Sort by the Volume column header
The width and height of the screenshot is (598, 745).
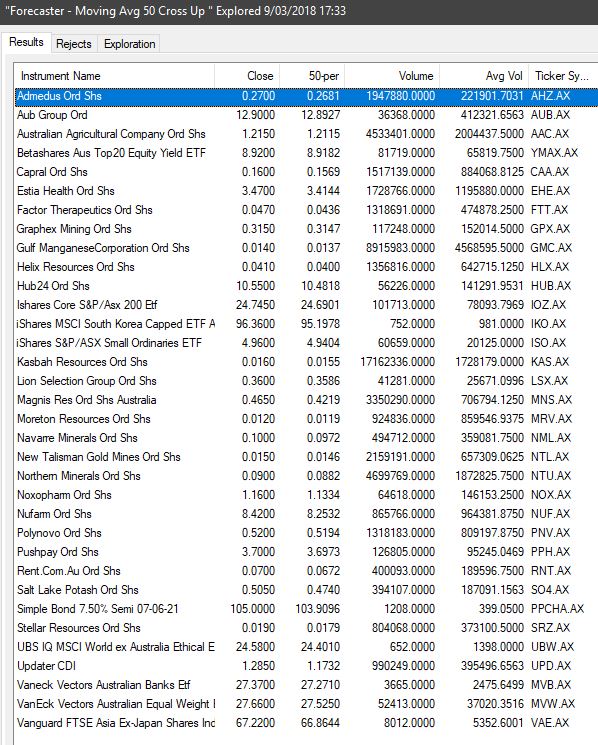click(x=392, y=76)
